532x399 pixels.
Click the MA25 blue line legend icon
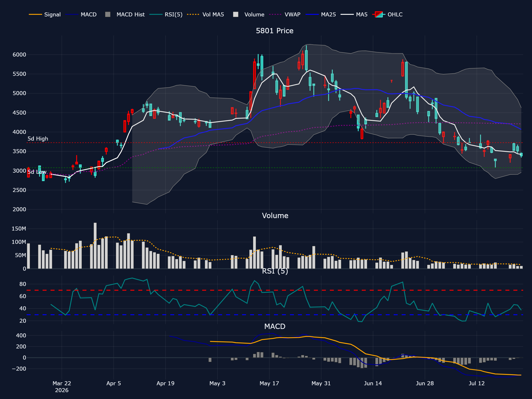[x=312, y=14]
